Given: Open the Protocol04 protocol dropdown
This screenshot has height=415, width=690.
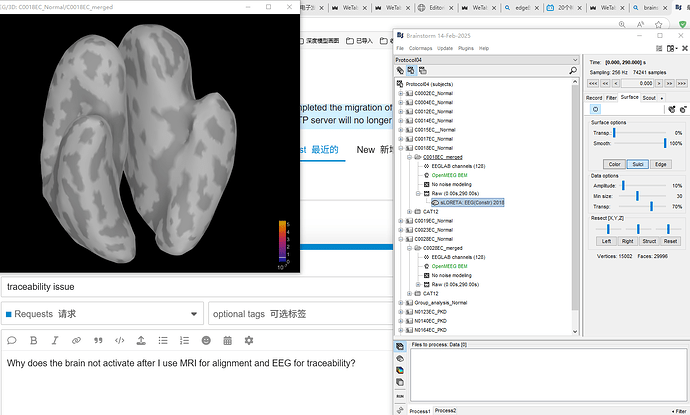Looking at the screenshot, I should [487, 60].
